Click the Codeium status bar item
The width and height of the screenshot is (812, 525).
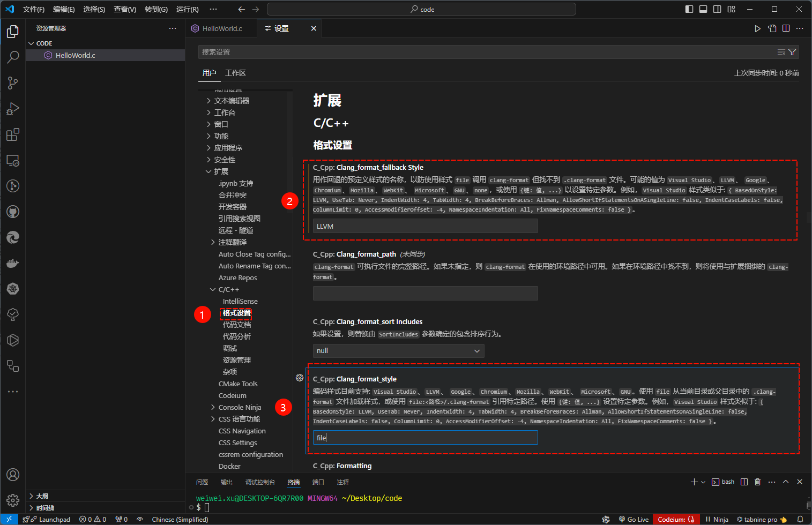point(676,519)
